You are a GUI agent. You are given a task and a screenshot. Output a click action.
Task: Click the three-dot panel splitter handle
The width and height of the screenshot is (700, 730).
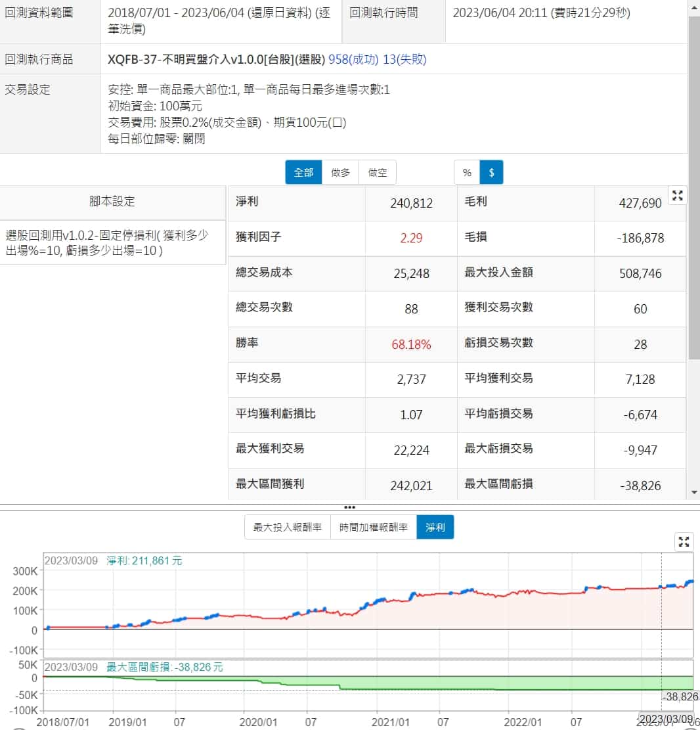pyautogui.click(x=349, y=507)
